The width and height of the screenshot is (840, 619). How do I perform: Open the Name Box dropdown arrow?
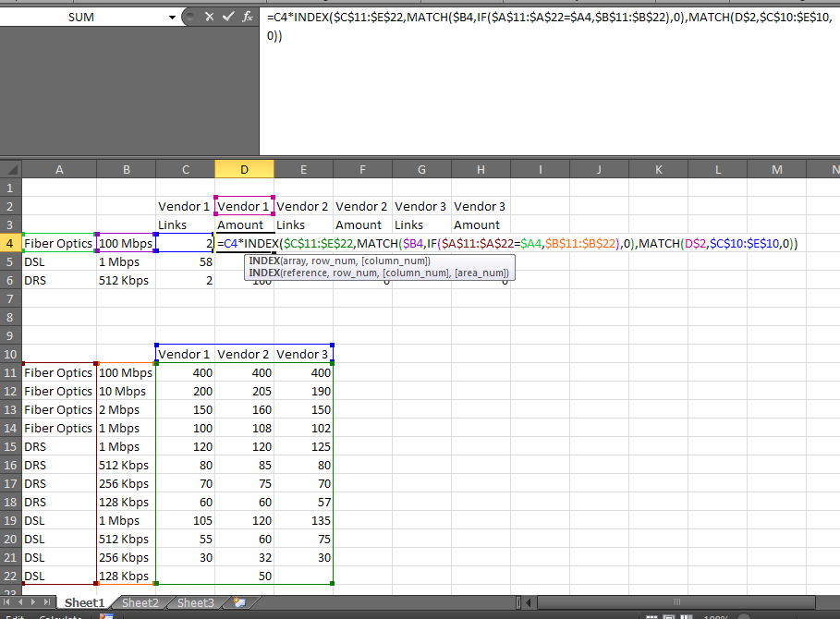coord(172,18)
